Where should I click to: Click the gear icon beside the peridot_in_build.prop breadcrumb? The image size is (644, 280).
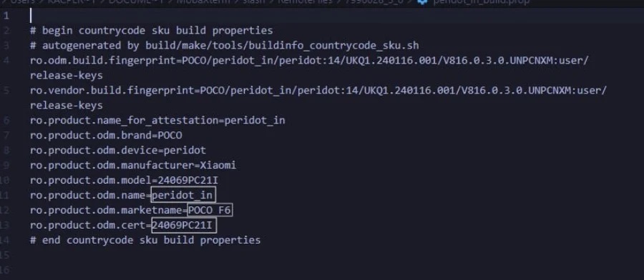click(421, 1)
